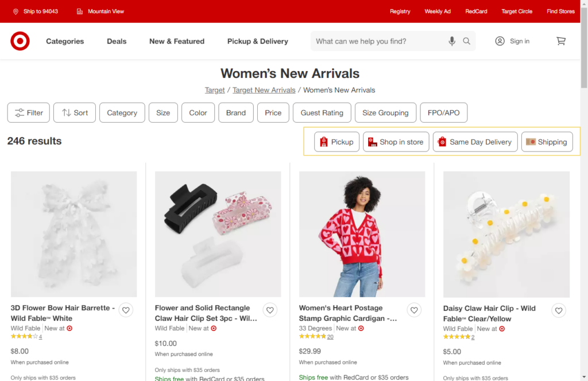Open the Filter options button
Image resolution: width=588 pixels, height=381 pixels.
point(29,113)
